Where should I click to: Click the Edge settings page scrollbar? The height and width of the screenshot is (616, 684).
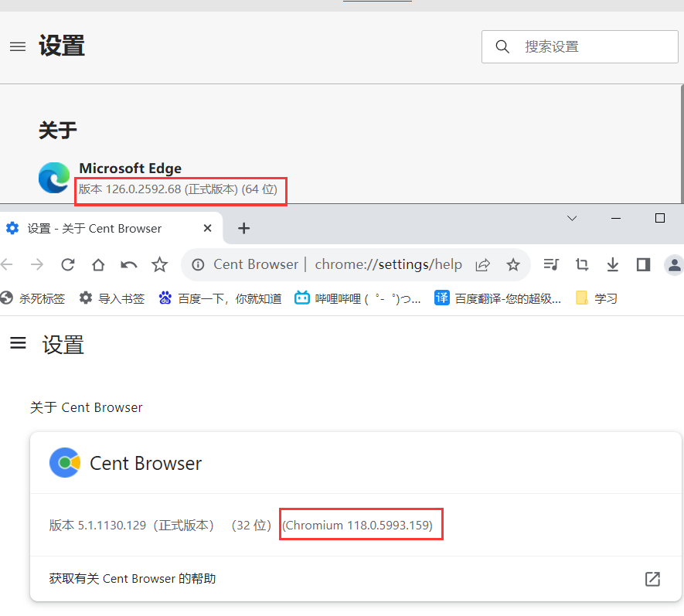pos(682,144)
